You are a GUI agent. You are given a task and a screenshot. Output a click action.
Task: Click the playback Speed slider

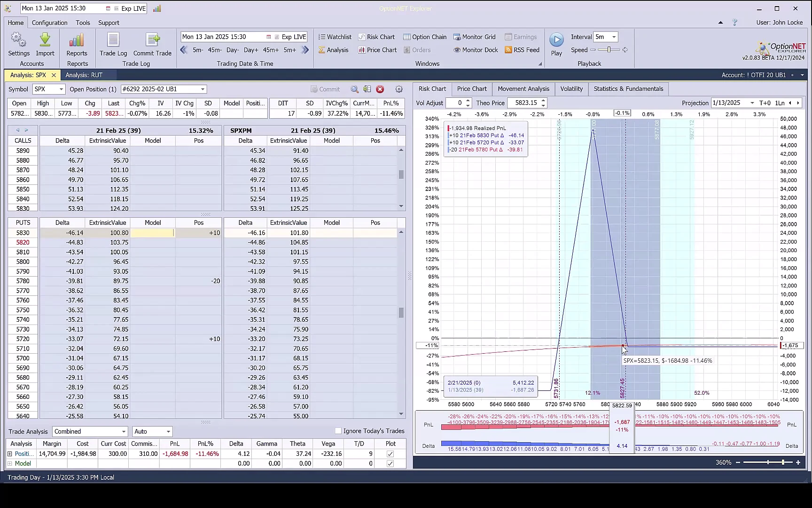pos(609,50)
